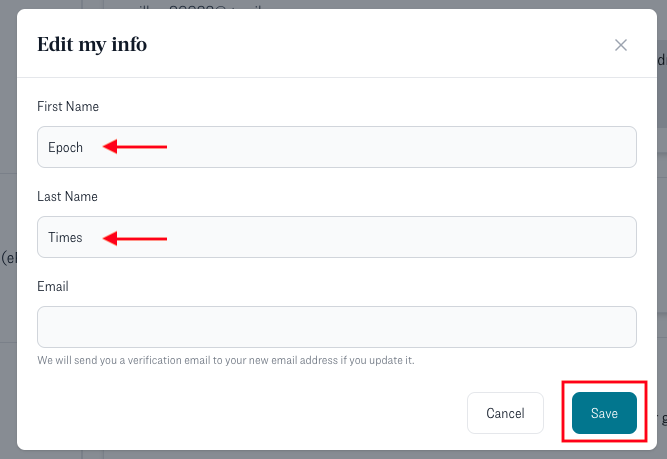Place cursor on the "Times" text
The image size is (667, 459).
click(x=65, y=237)
